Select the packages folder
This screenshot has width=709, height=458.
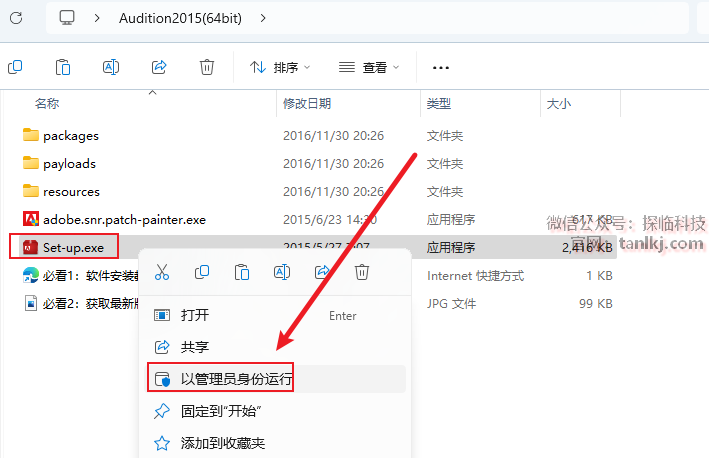pyautogui.click(x=71, y=136)
